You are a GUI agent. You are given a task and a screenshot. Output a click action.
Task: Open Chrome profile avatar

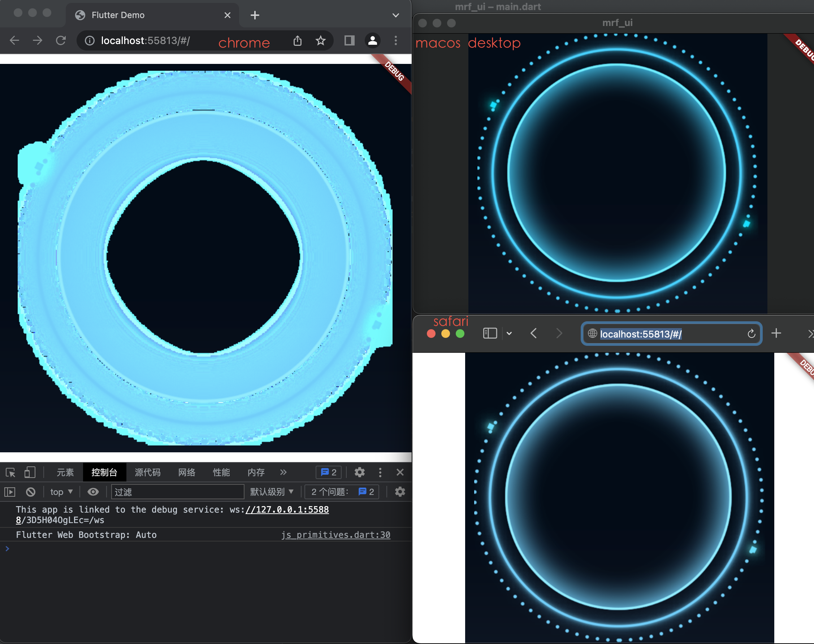372,40
